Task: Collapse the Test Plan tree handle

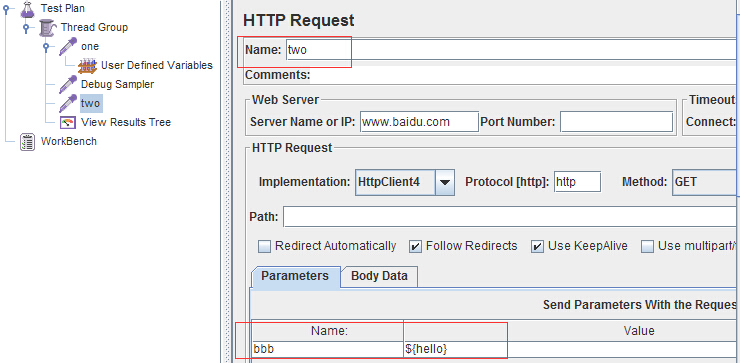Action: pyautogui.click(x=6, y=8)
